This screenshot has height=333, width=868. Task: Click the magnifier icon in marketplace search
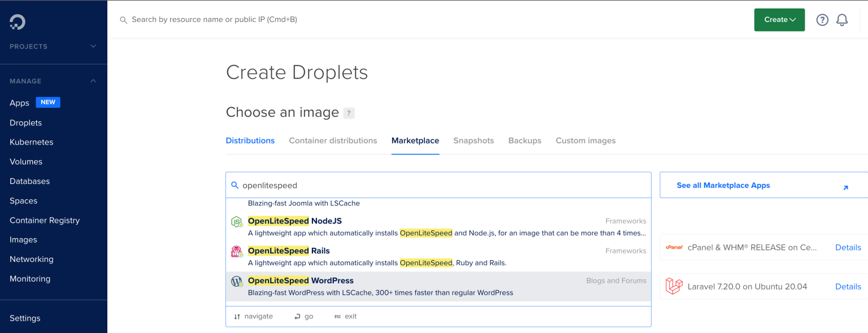(235, 185)
